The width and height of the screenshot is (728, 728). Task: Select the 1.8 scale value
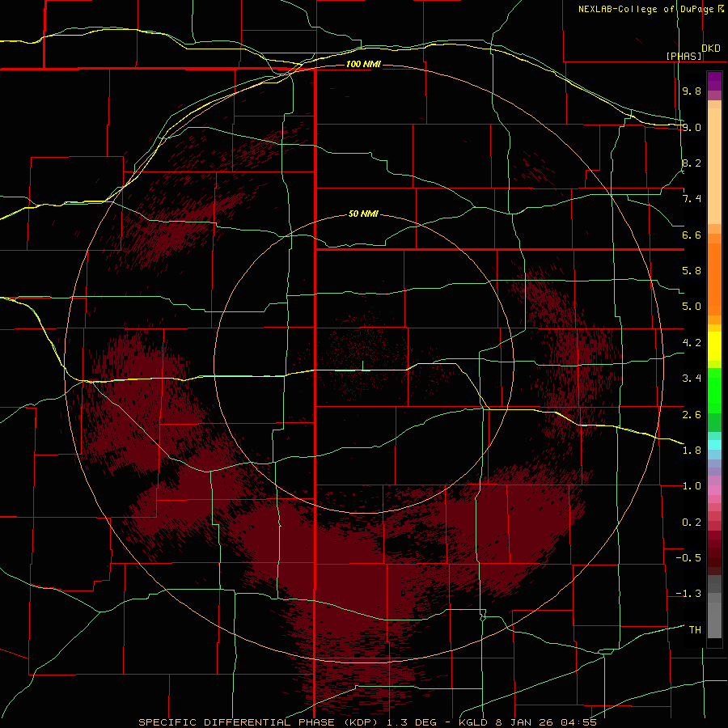coord(692,451)
